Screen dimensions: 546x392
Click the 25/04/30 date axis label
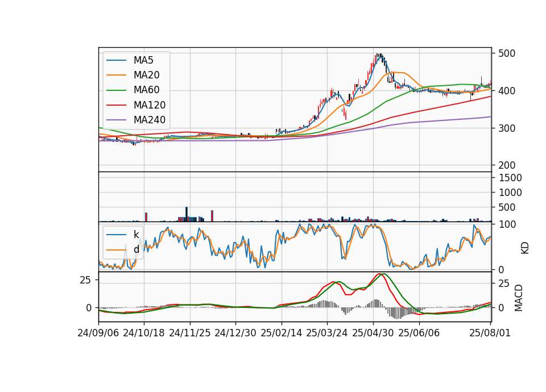pyautogui.click(x=373, y=333)
